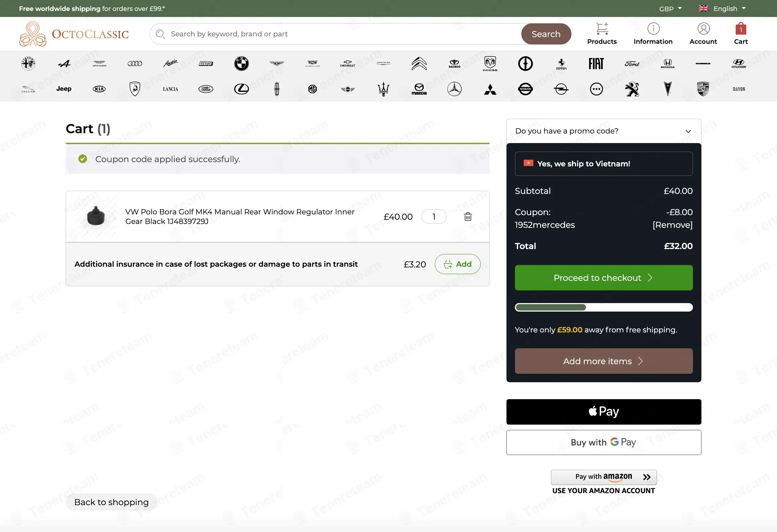Select the Lancia brand logo
Screen dimensions: 777x532
click(171, 89)
